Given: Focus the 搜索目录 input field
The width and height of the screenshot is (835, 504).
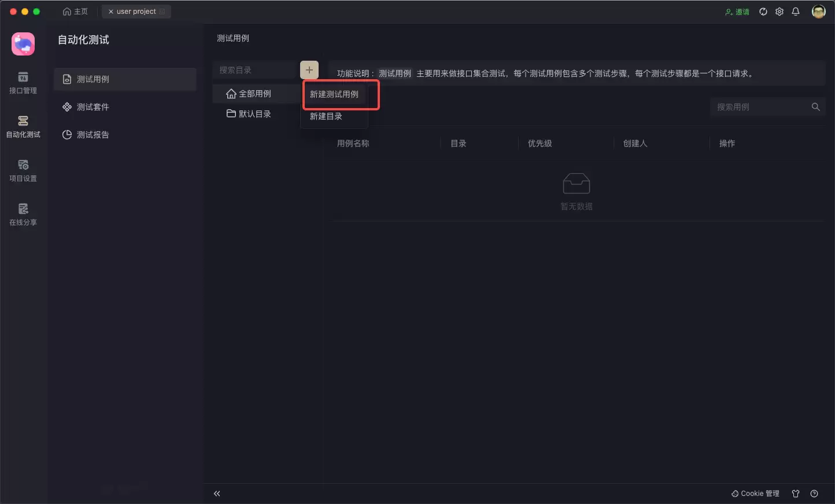Looking at the screenshot, I should click(x=254, y=70).
